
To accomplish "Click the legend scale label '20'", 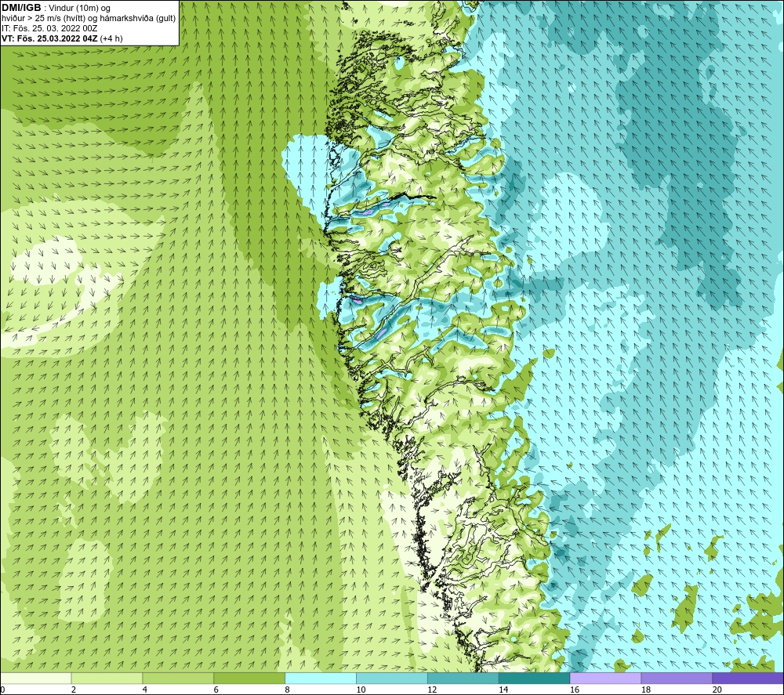I will [x=717, y=690].
